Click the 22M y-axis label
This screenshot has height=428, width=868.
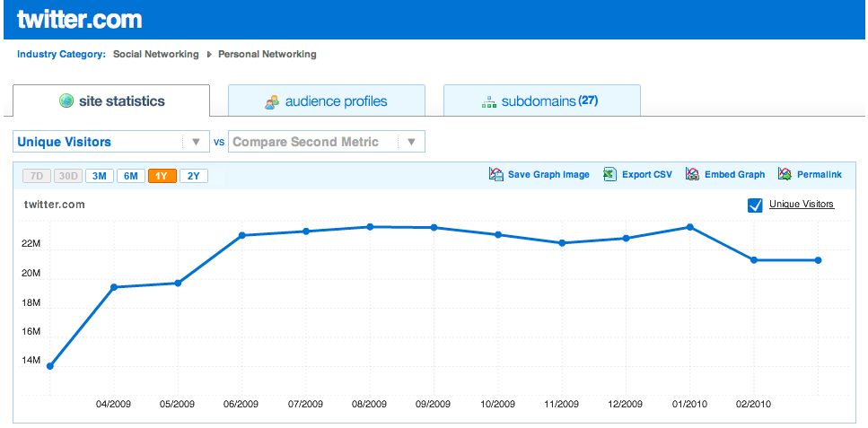[31, 245]
